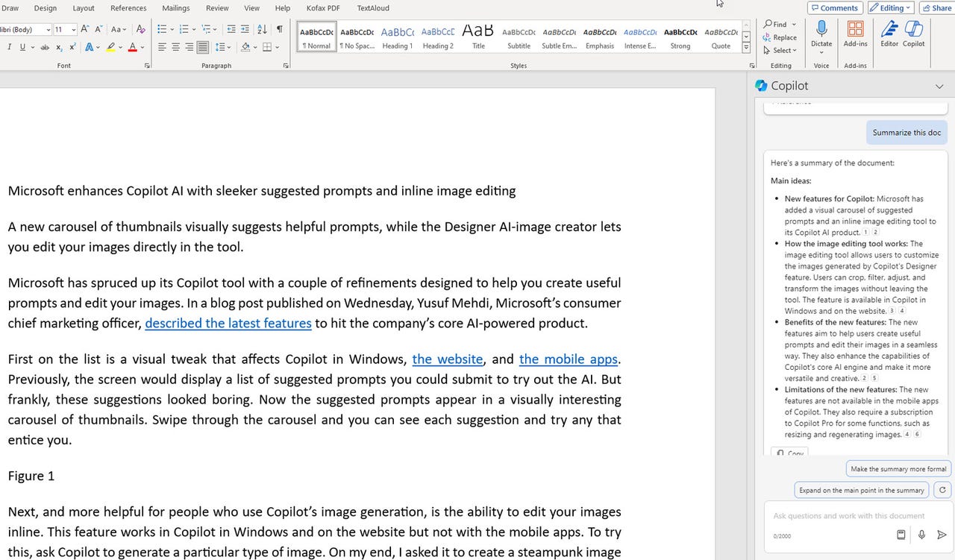Follow 'the mobile apps' hyperlink
This screenshot has height=560, width=955.
569,359
